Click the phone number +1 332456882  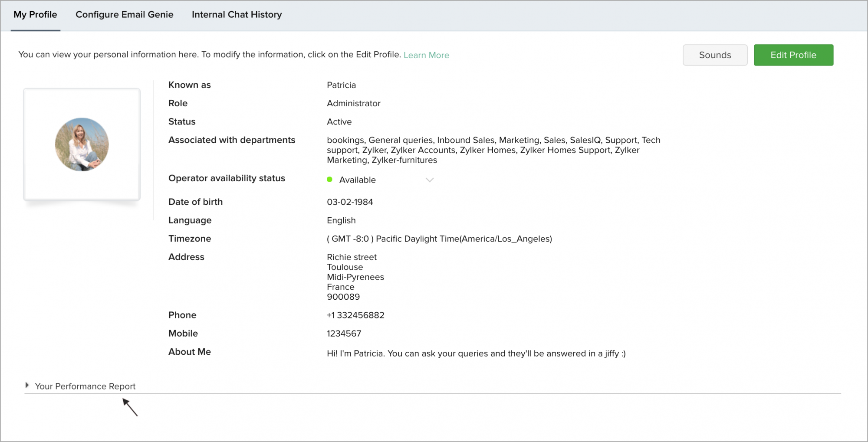tap(355, 315)
